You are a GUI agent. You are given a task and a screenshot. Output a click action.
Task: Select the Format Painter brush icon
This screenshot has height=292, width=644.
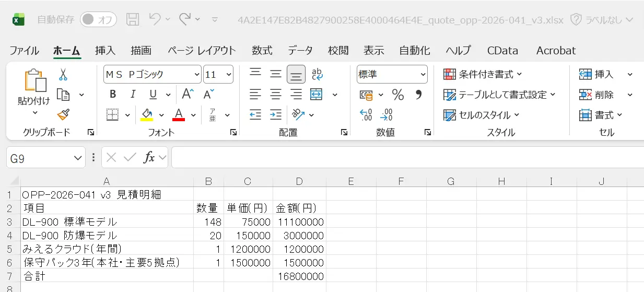click(63, 114)
